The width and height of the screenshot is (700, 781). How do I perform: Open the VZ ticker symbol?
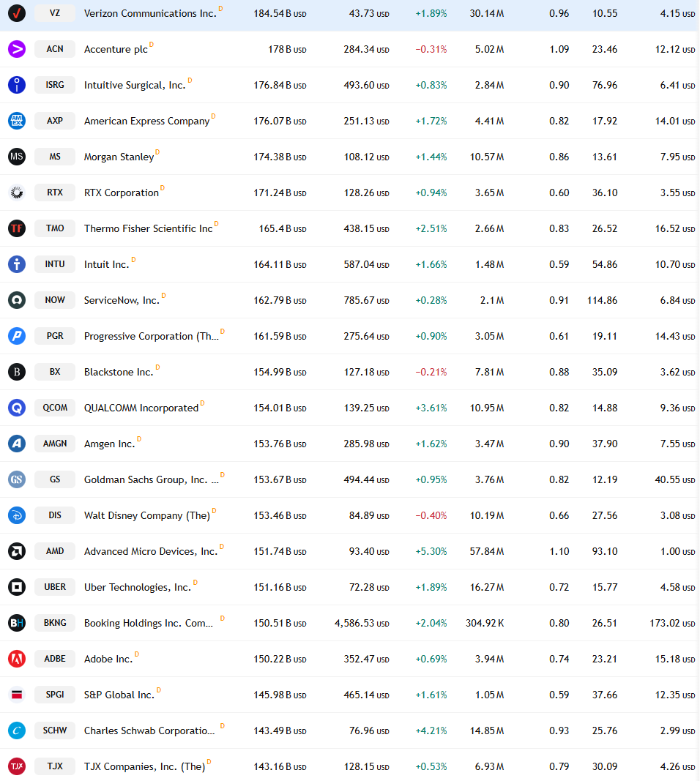(x=55, y=13)
